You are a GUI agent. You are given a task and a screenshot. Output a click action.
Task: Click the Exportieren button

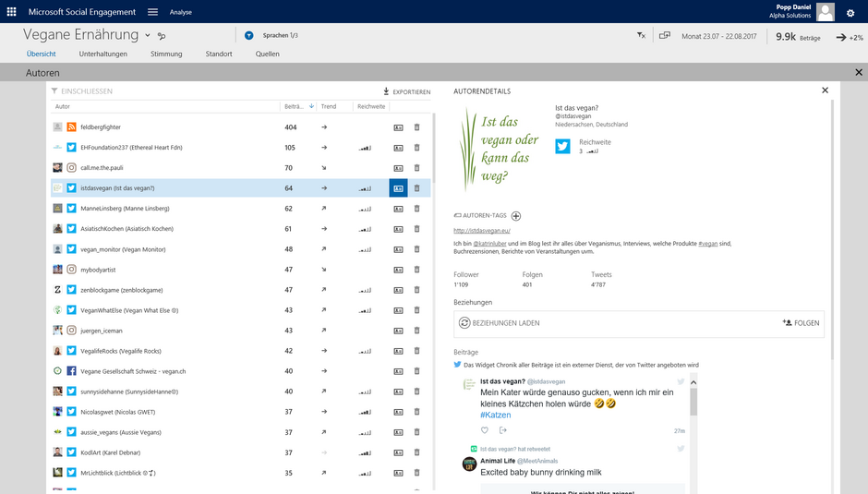pyautogui.click(x=407, y=91)
